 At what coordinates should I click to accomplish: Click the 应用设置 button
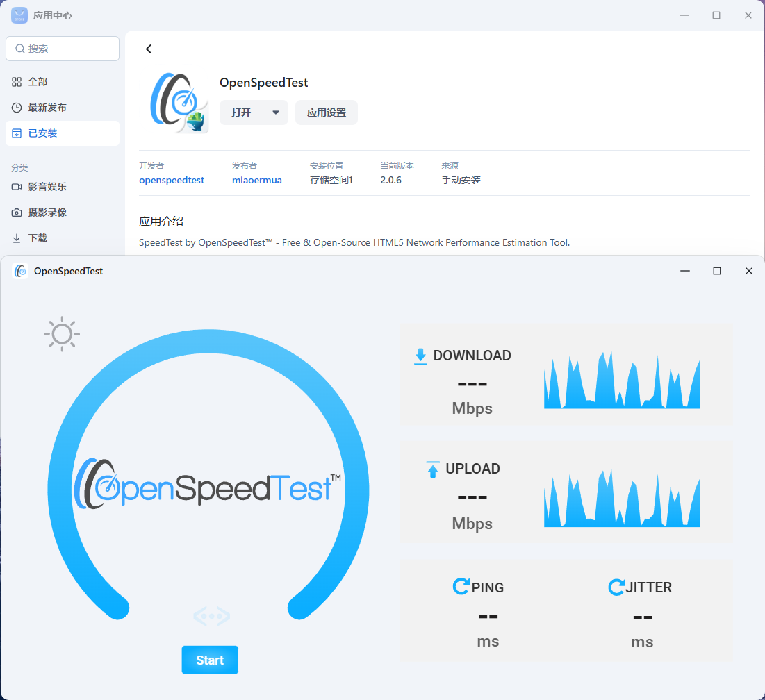point(327,112)
